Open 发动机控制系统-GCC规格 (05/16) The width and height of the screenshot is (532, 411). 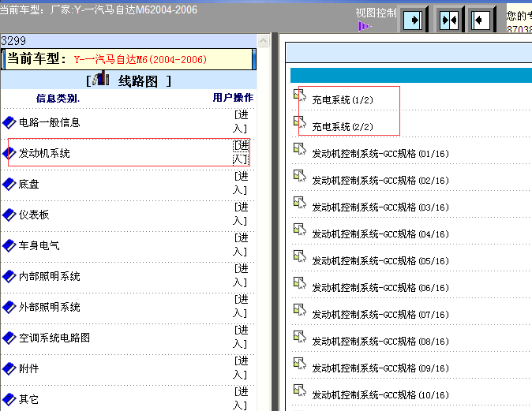click(380, 261)
